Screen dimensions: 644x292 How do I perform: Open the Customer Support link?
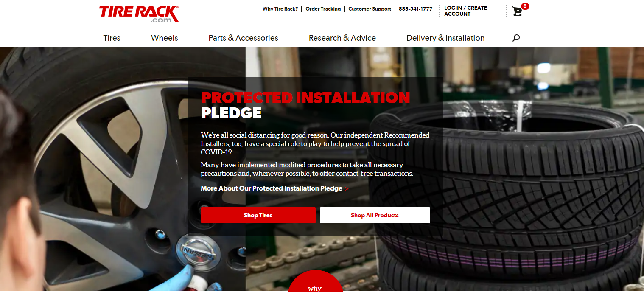coord(370,9)
